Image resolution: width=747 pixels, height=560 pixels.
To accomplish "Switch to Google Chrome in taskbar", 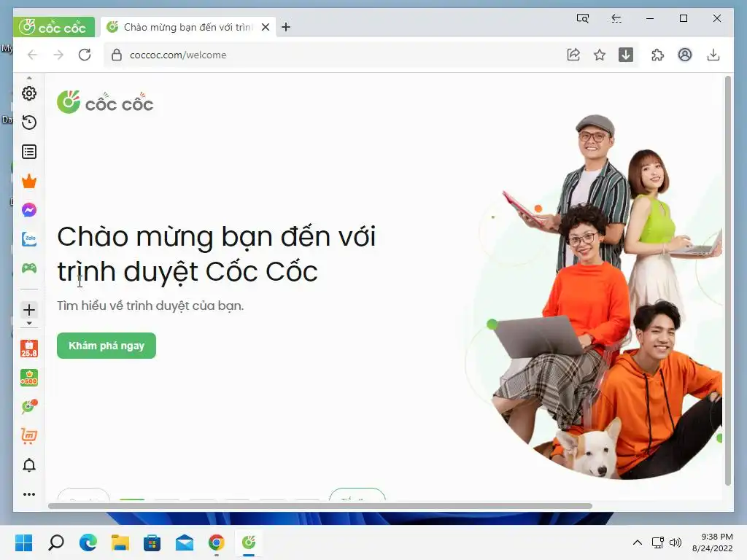I will pos(216,542).
